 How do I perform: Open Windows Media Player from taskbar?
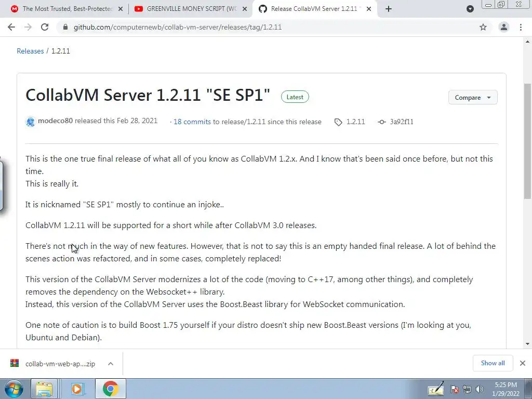click(x=77, y=389)
